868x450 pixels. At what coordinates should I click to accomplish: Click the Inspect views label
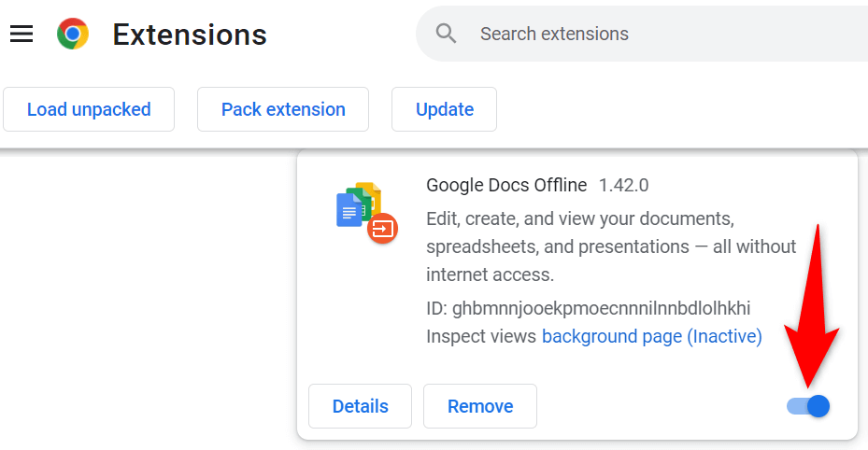click(481, 336)
